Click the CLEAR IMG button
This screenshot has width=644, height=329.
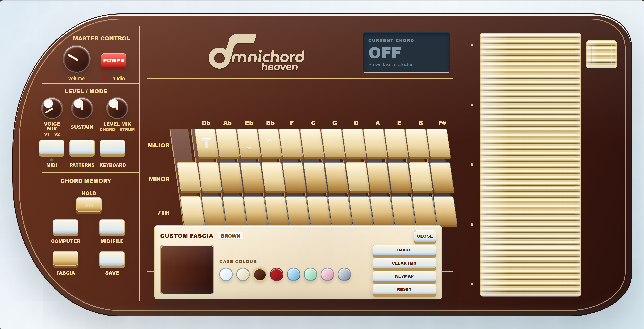[x=404, y=264]
